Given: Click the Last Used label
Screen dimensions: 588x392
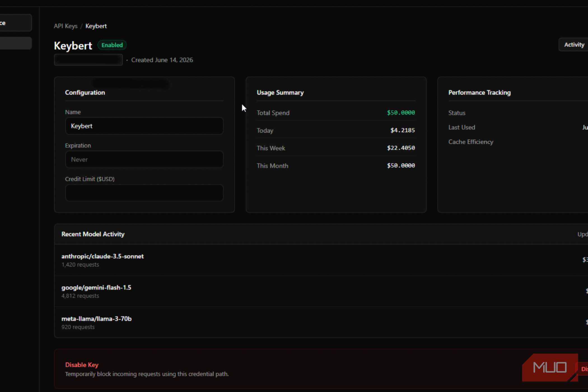Looking at the screenshot, I should (462, 127).
